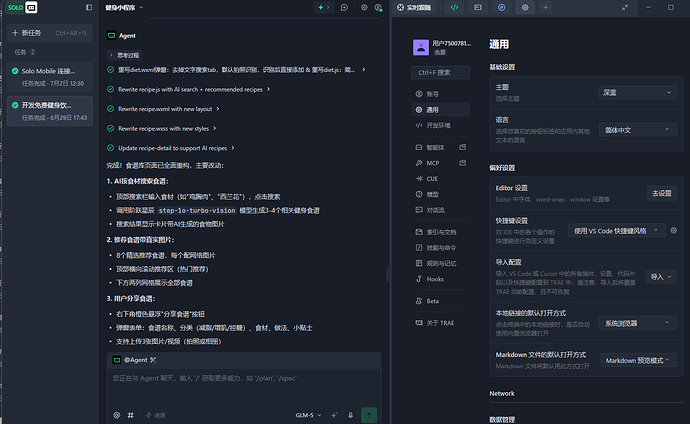Open the 模型 models settings
The image size is (690, 424).
[440, 194]
